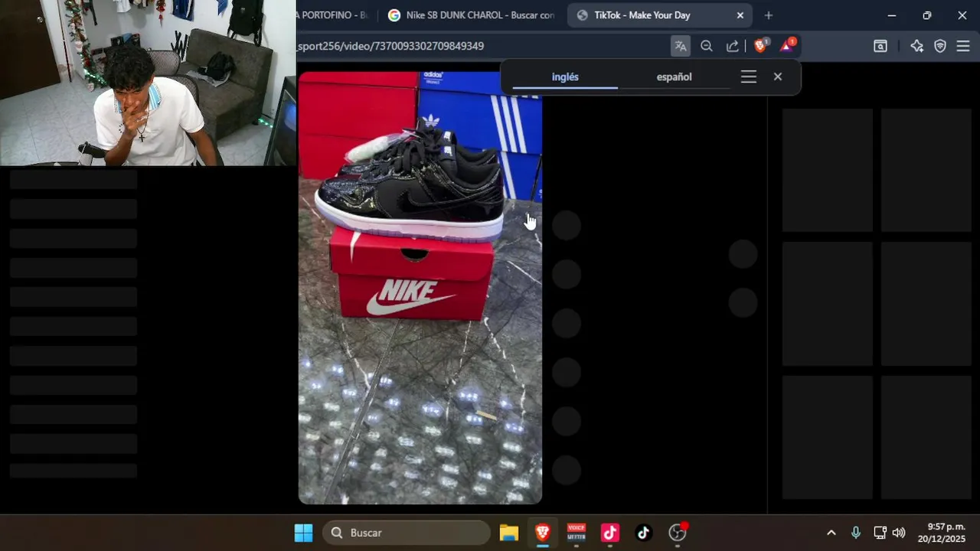Screen dimensions: 980x551
Task: Close the translate popup
Action: 778,77
